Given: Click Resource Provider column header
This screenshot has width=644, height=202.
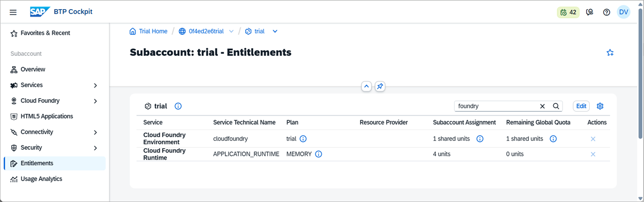Looking at the screenshot, I should (x=384, y=122).
